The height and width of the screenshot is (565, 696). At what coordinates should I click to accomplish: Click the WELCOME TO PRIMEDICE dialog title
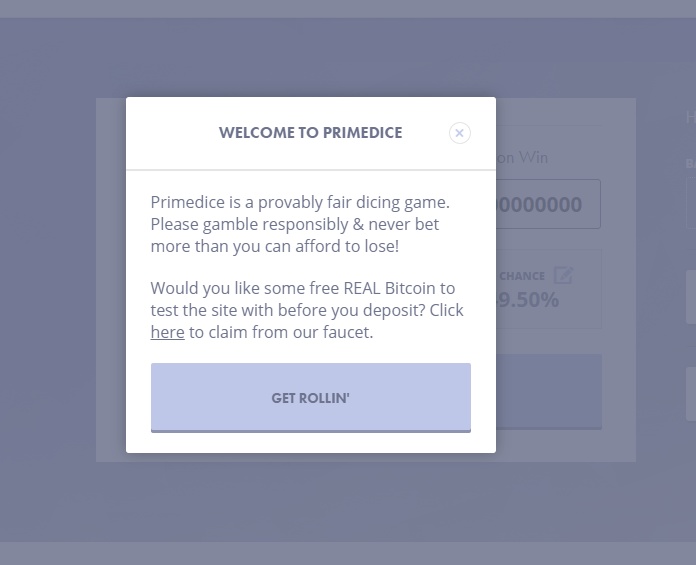pyautogui.click(x=311, y=133)
